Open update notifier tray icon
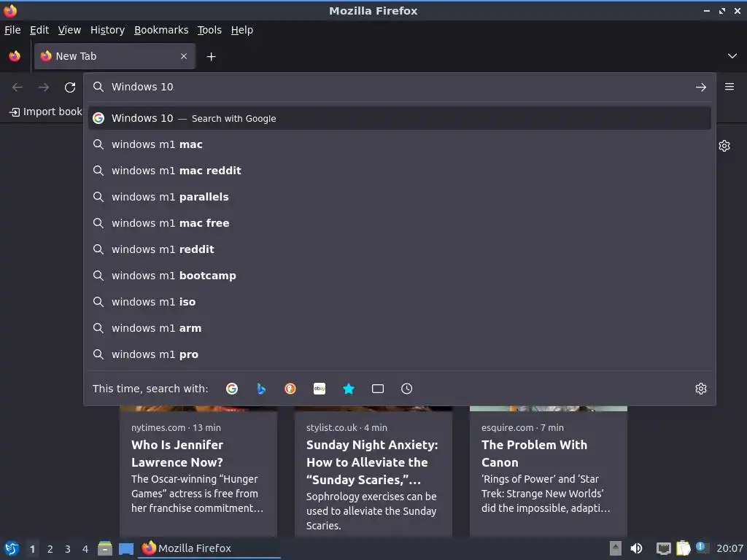This screenshot has height=560, width=747. click(701, 548)
